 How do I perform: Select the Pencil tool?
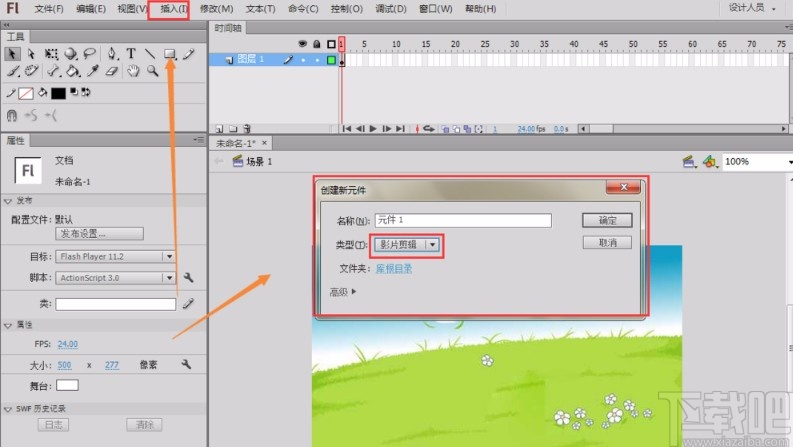click(x=189, y=54)
